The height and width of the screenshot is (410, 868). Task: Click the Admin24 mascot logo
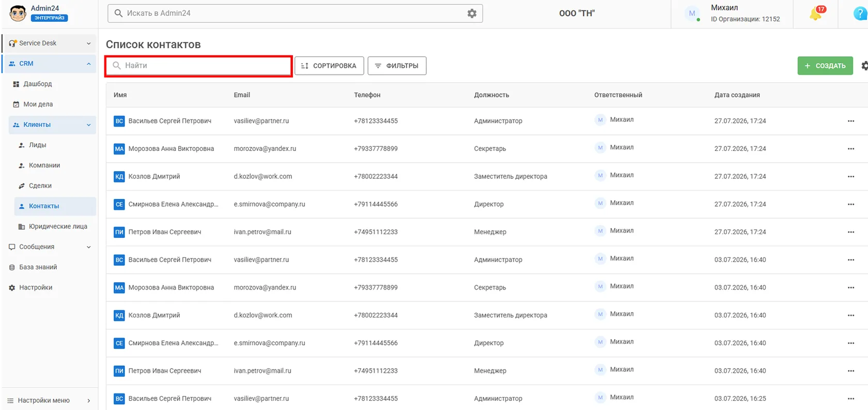[x=18, y=13]
